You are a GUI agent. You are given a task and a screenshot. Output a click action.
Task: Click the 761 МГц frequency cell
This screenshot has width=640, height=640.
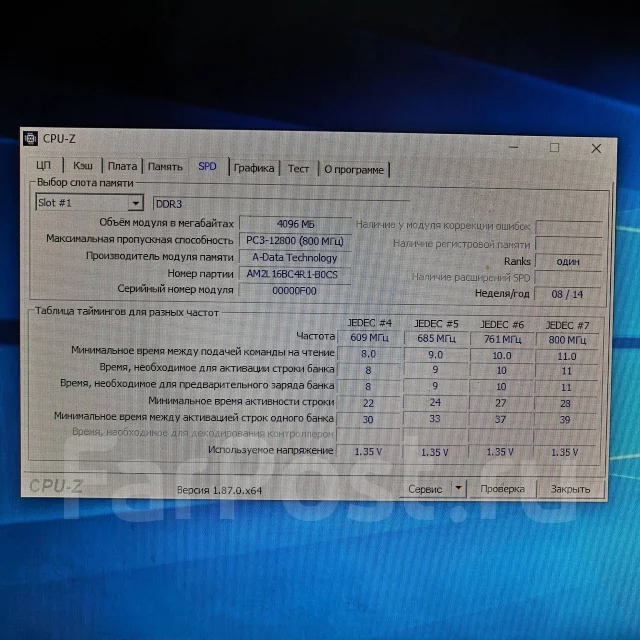click(502, 340)
